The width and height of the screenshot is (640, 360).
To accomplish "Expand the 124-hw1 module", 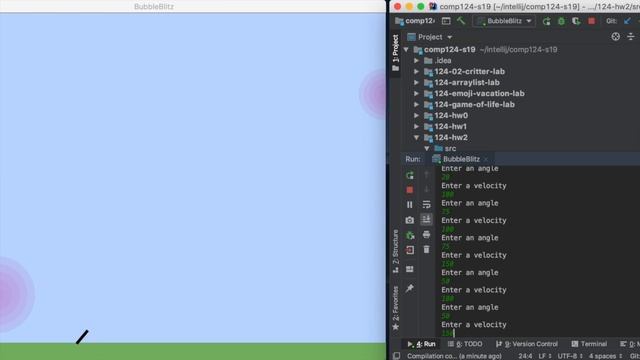I will click(x=416, y=127).
